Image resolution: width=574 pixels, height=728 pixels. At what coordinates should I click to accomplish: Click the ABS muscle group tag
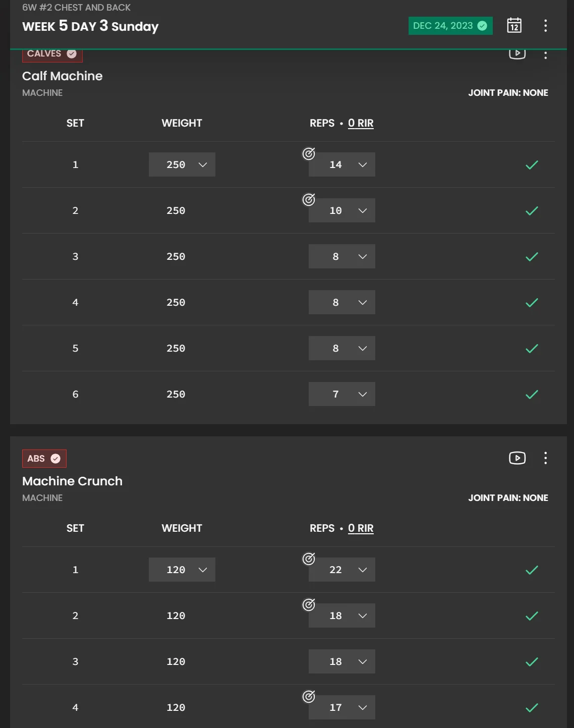click(x=44, y=459)
